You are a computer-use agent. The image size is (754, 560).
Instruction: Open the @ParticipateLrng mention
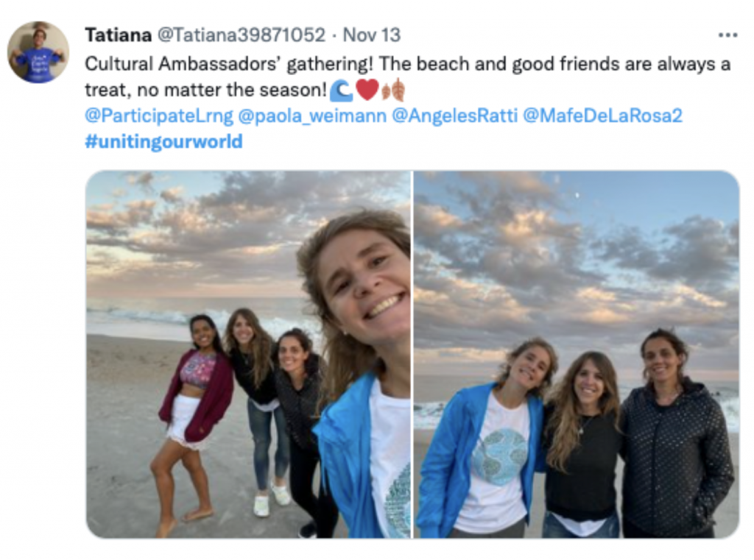tap(159, 116)
